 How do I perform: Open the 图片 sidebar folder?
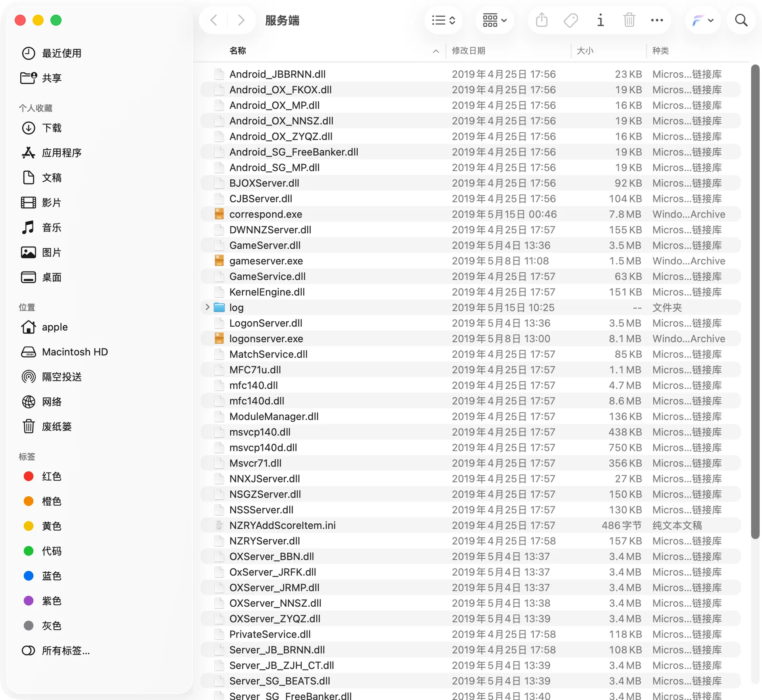click(x=41, y=253)
